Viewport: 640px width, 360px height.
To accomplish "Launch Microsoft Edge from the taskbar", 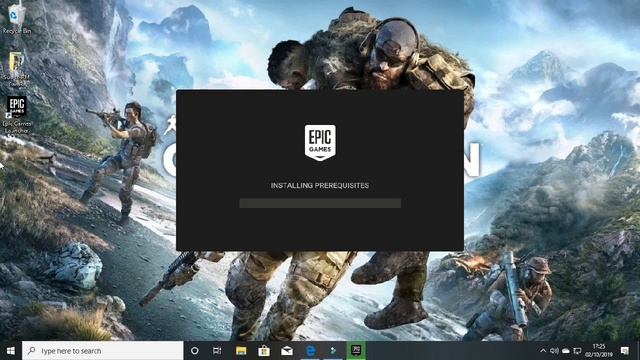I will pyautogui.click(x=310, y=351).
